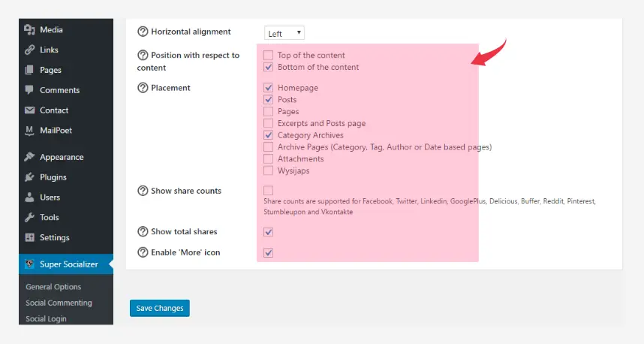Screen dimensions: 644x344
Task: Click help icon beside Show share counts
Action: click(x=143, y=191)
